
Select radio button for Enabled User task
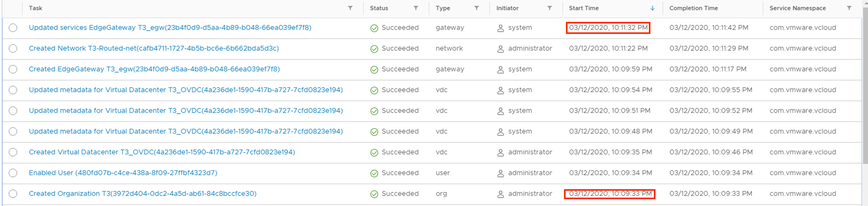(13, 173)
